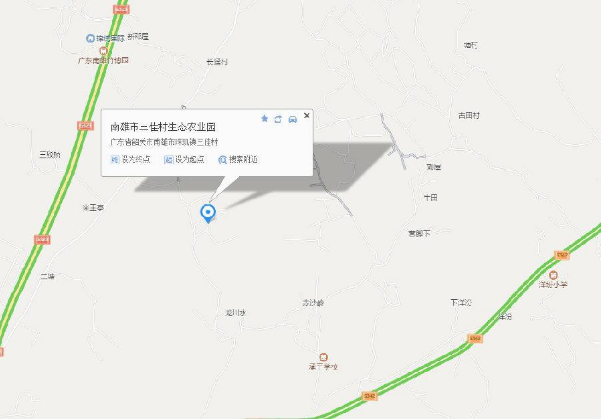Screen dimensions: 602x419
Task: Click the 龙川水 map label
Action: click(235, 313)
